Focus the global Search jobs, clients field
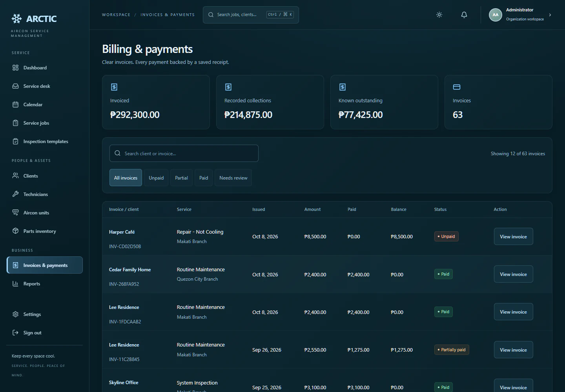This screenshot has width=565, height=392. 251,15
